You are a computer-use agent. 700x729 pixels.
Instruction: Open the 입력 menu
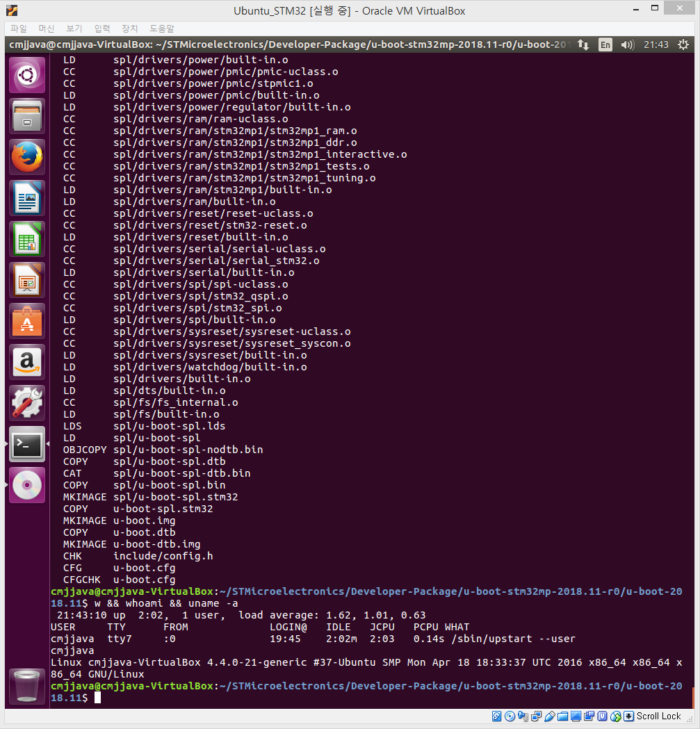[x=102, y=28]
